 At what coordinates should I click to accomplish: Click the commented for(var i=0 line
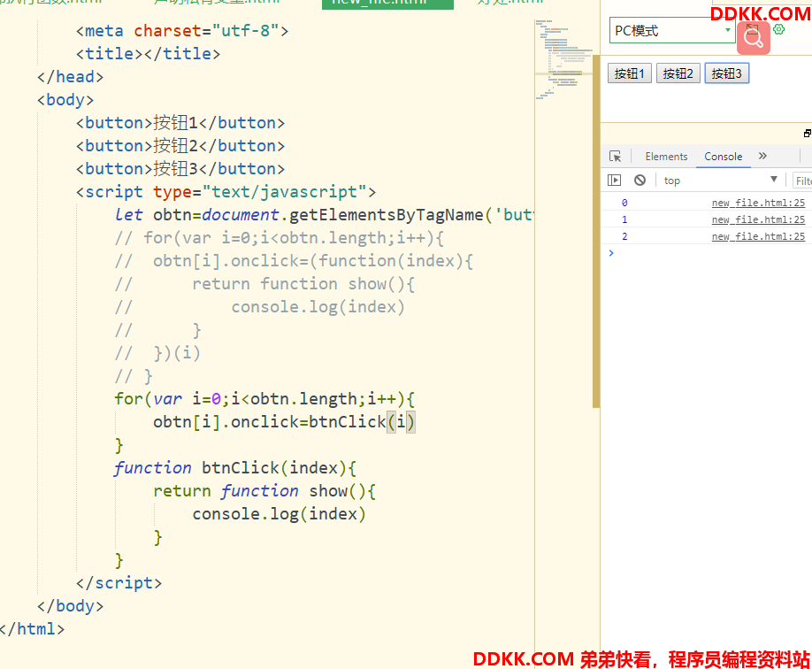[x=280, y=238]
